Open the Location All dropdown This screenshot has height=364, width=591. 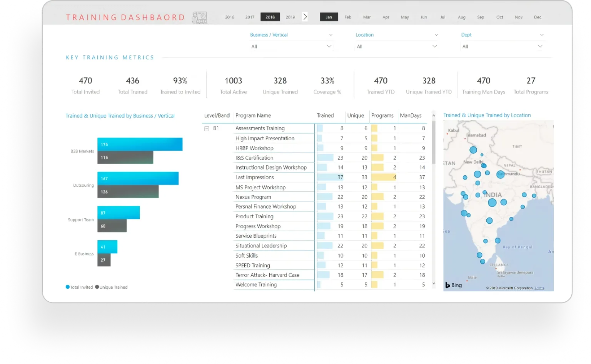pyautogui.click(x=397, y=47)
